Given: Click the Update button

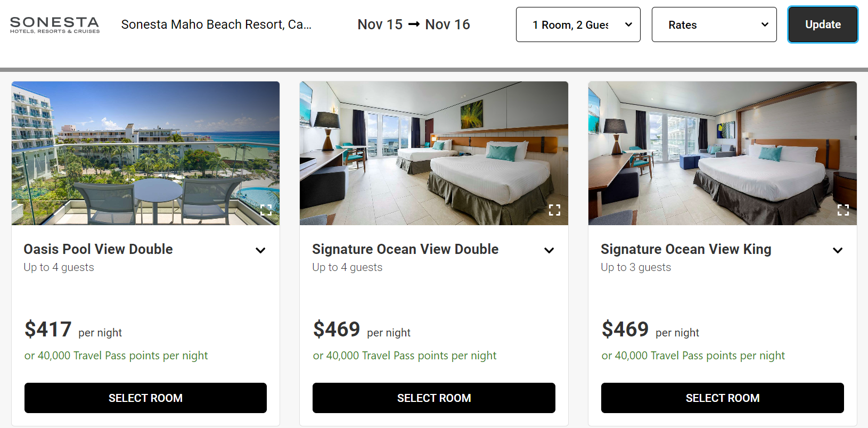Looking at the screenshot, I should click(823, 24).
